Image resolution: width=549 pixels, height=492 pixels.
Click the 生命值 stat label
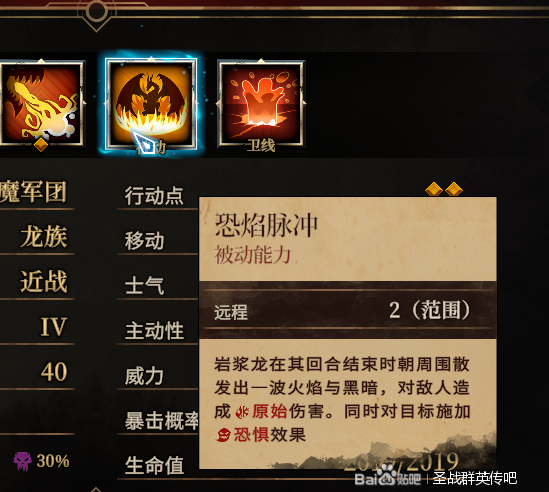(154, 465)
